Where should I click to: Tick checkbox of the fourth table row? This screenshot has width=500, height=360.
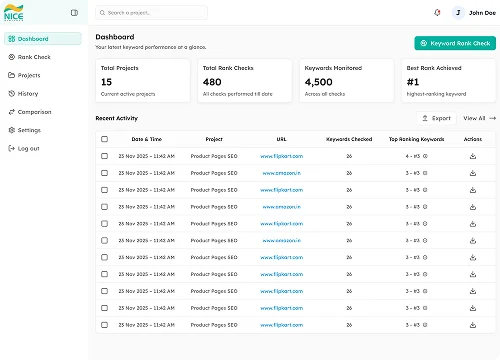tap(104, 207)
